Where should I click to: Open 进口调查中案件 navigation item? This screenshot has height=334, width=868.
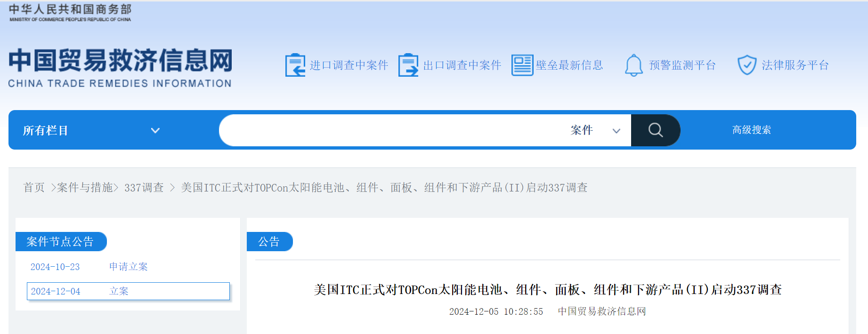pos(349,65)
